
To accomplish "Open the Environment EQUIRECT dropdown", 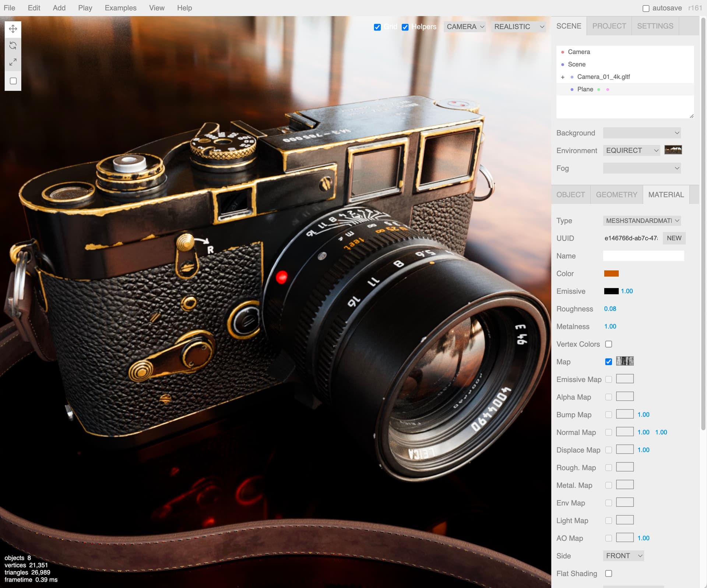I will click(x=631, y=150).
